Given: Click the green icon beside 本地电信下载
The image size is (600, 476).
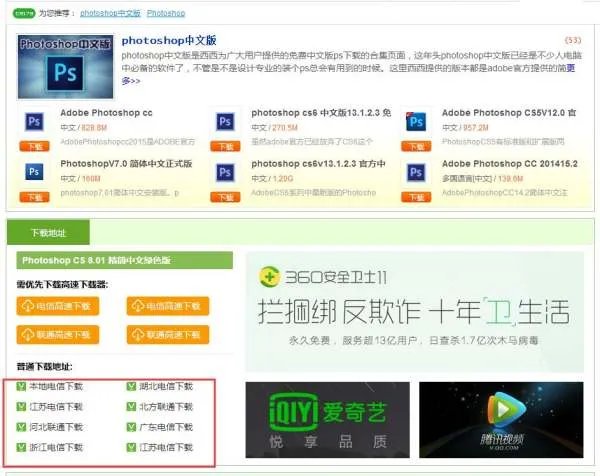Looking at the screenshot, I should 21,386.
